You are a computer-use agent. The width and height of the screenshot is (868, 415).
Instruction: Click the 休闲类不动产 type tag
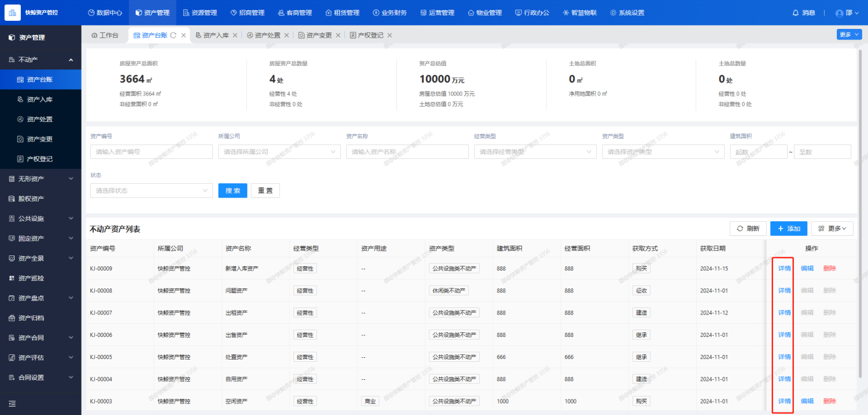(x=448, y=291)
